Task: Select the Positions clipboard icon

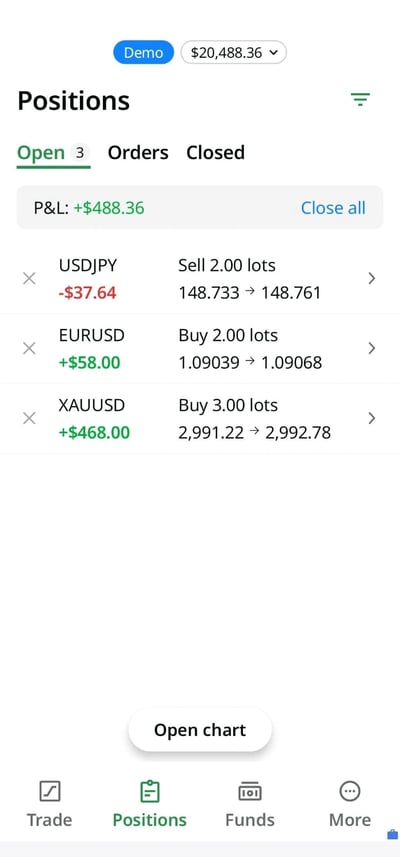Action: 150,791
